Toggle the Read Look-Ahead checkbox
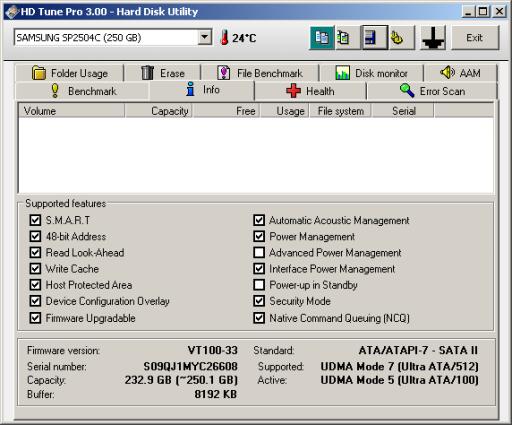Screen dimensions: 512x425 click(35, 252)
